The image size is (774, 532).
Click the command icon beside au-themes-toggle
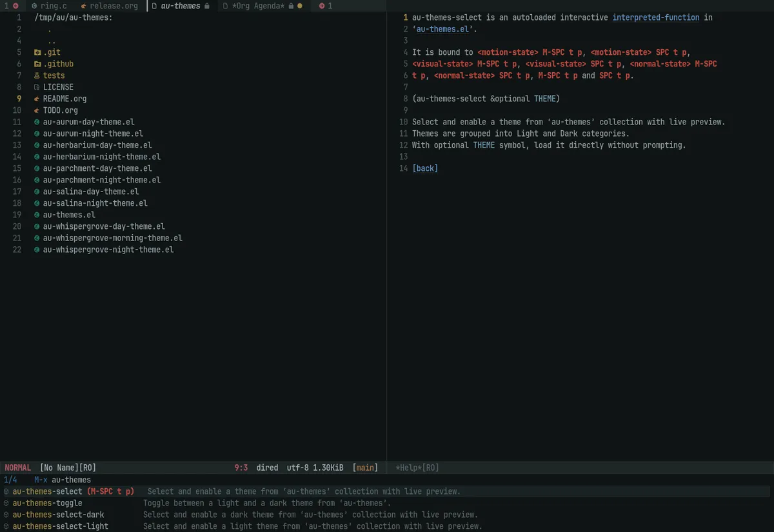(x=6, y=503)
